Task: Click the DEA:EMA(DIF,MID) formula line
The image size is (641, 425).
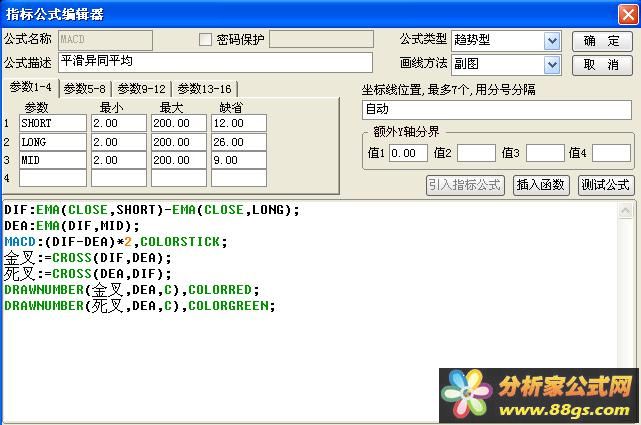Action: coord(72,226)
